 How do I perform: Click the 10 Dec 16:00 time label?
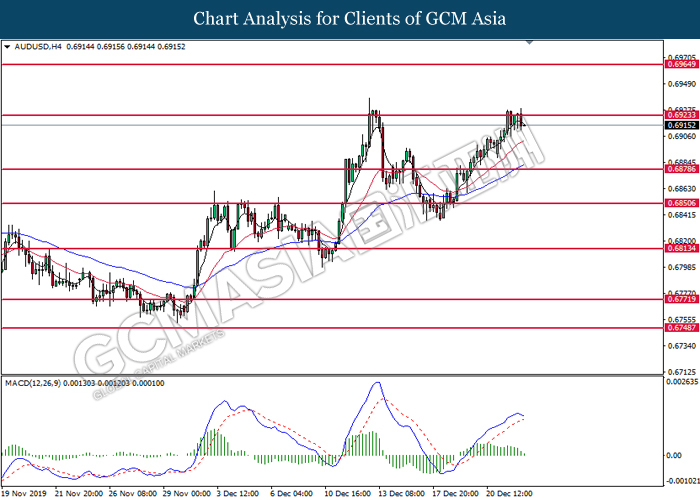[x=347, y=493]
